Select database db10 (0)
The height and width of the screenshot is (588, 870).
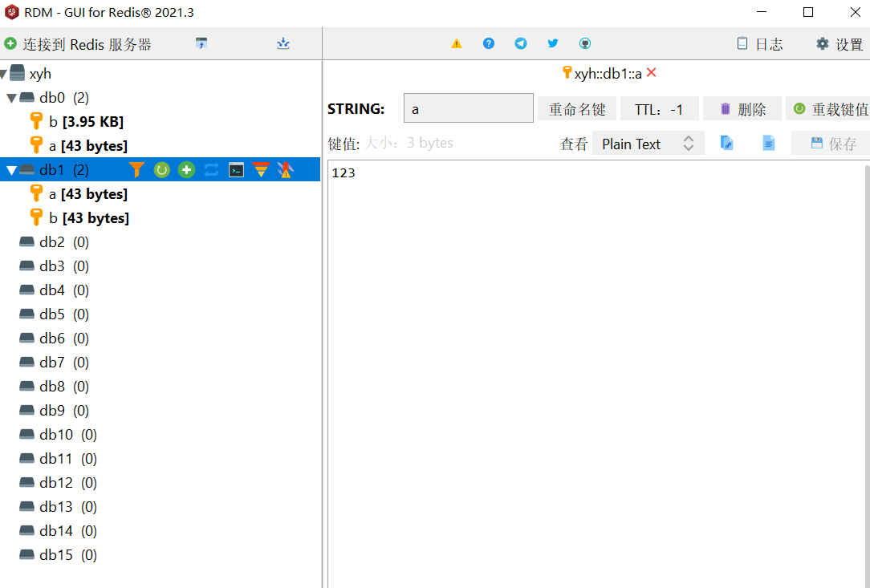pos(58,434)
